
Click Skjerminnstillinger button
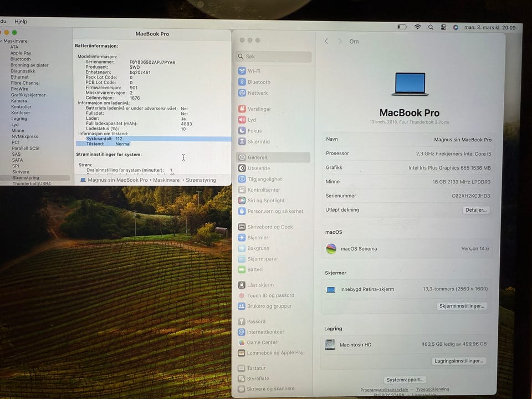pyautogui.click(x=462, y=306)
